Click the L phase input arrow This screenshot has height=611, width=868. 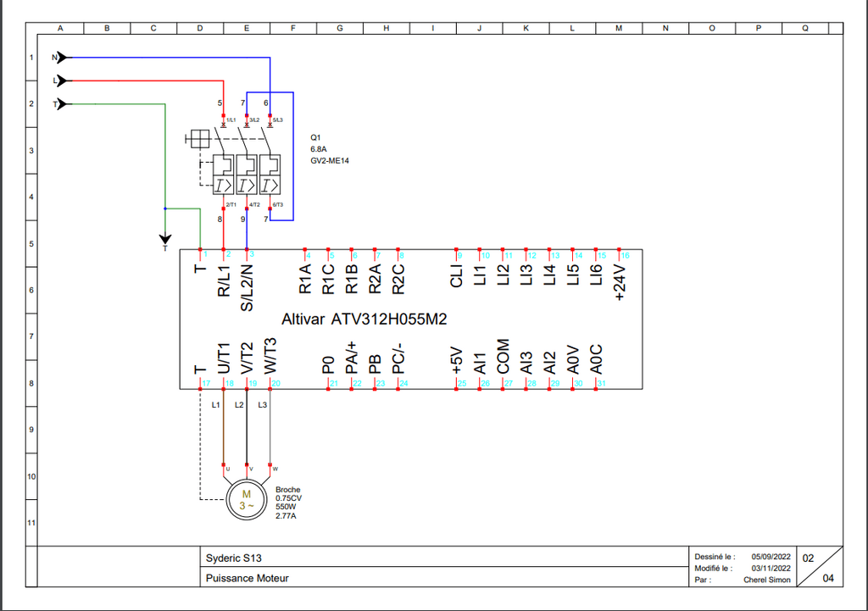click(x=60, y=81)
